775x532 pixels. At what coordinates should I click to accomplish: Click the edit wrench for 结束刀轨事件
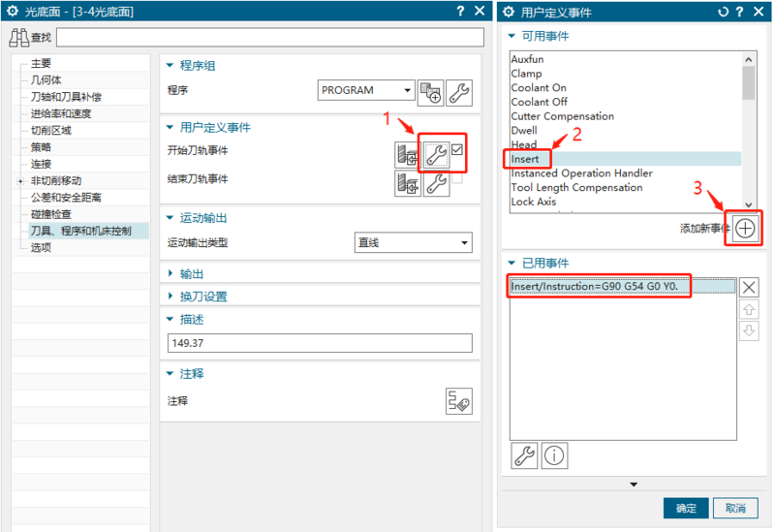(x=437, y=183)
